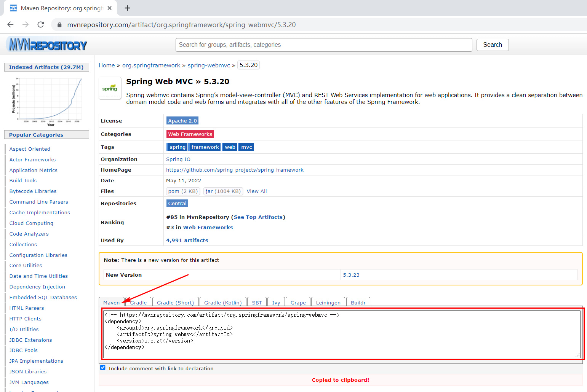Open Application Metrics category
The image size is (587, 392).
(x=34, y=171)
